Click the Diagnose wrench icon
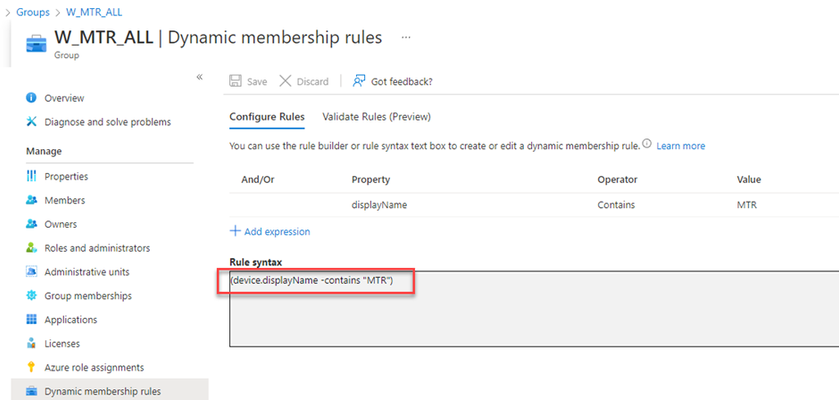Viewport: 839px width, 400px height. 32,121
